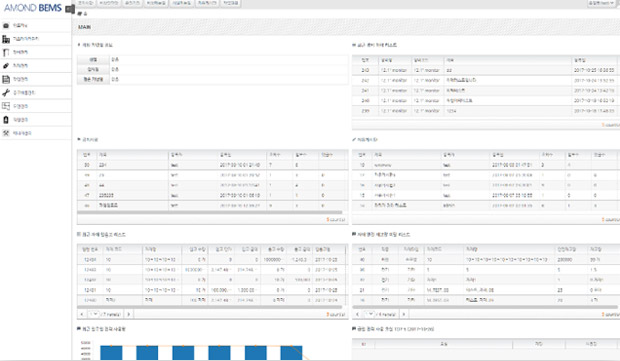The height and width of the screenshot is (361, 620).
Task: Select stock row number 21
Action: tap(486, 290)
